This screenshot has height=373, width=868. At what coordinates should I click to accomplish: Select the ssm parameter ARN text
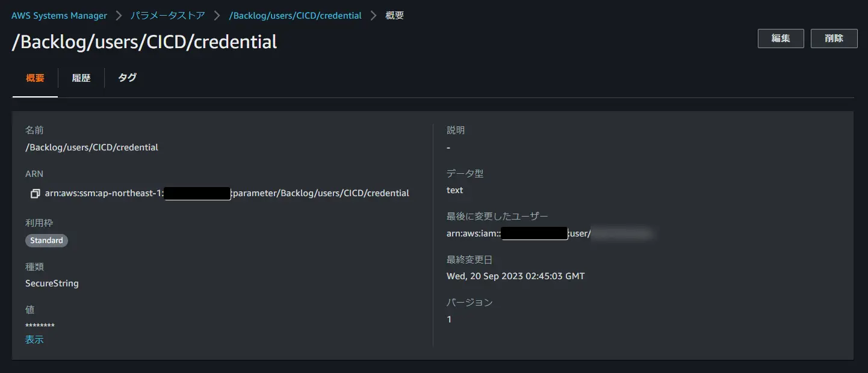click(227, 194)
